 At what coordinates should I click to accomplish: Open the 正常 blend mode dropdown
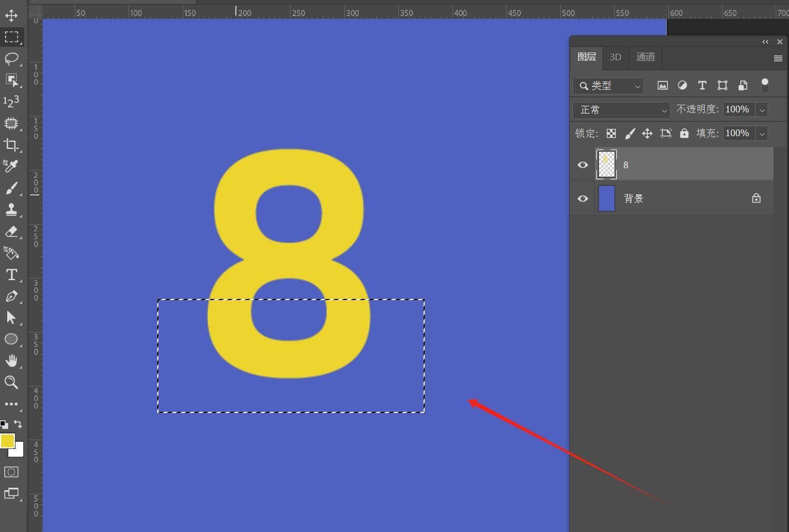point(621,110)
